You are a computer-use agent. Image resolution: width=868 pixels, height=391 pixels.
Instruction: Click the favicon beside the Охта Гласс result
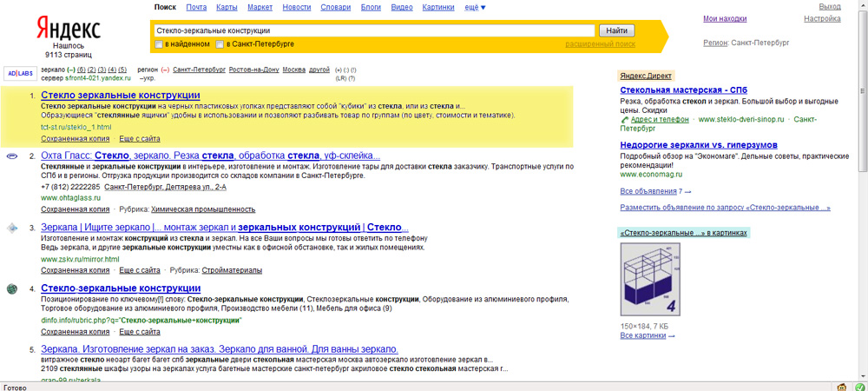11,156
